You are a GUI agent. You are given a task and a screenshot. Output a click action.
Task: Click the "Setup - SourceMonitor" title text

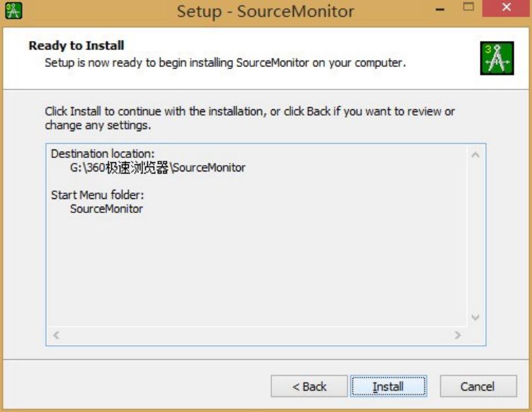point(265,11)
